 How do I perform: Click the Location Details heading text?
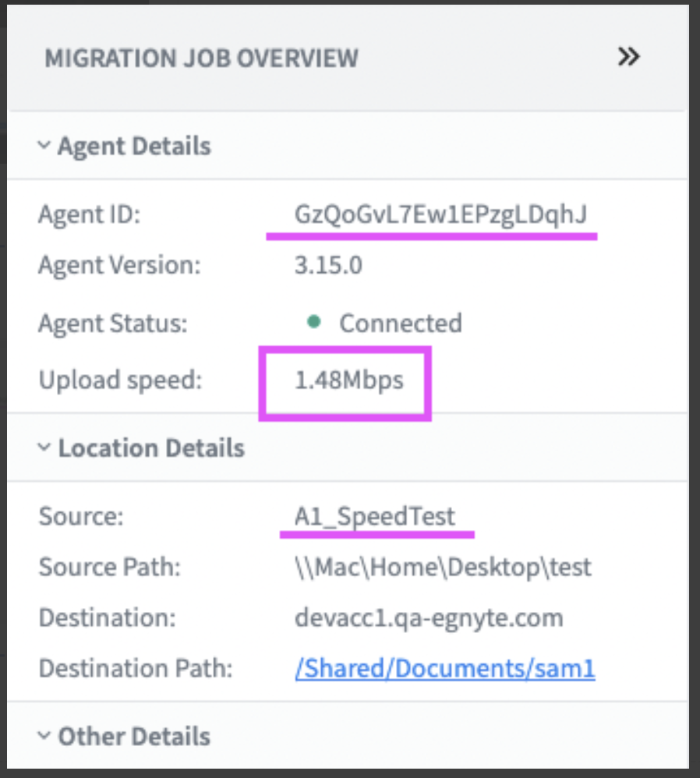click(x=151, y=448)
